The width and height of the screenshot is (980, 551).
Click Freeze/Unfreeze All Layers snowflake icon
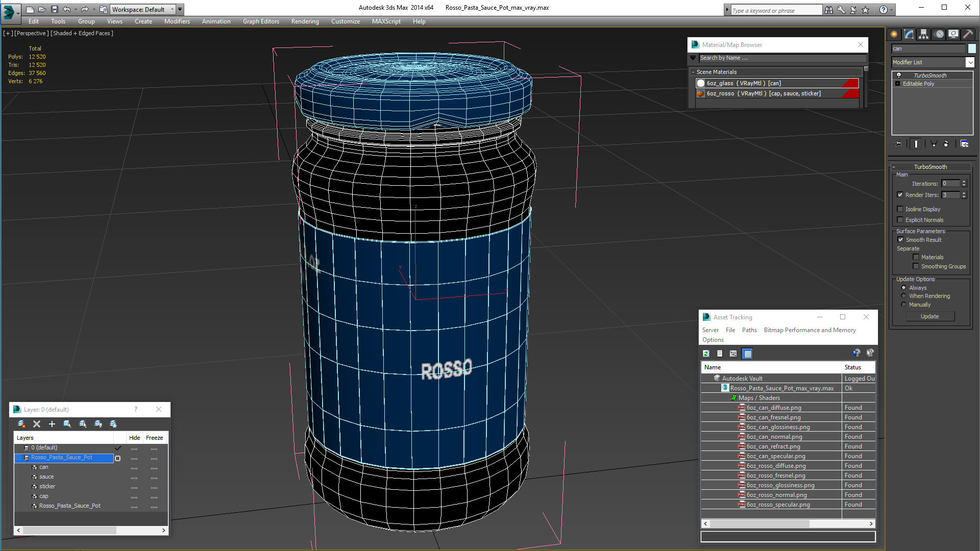tap(113, 424)
